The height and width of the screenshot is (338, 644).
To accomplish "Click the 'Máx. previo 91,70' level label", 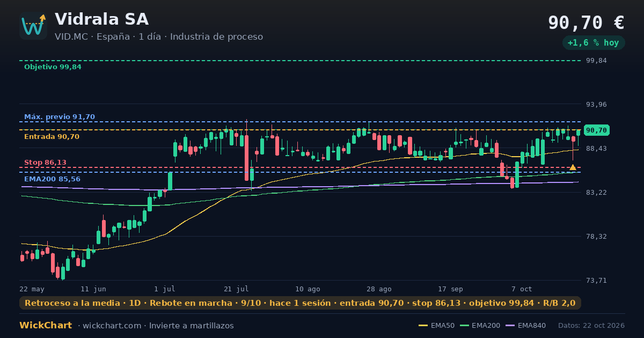I will 60,117.
